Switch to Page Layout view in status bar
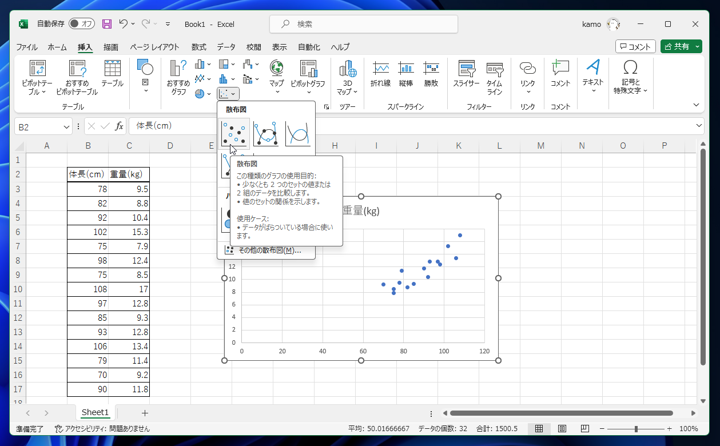 (562, 429)
